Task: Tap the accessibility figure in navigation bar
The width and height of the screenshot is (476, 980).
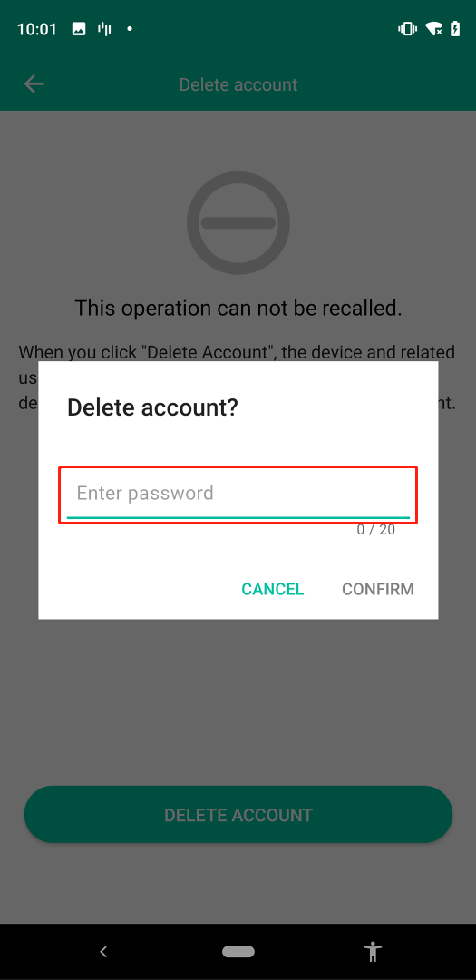Action: [373, 952]
